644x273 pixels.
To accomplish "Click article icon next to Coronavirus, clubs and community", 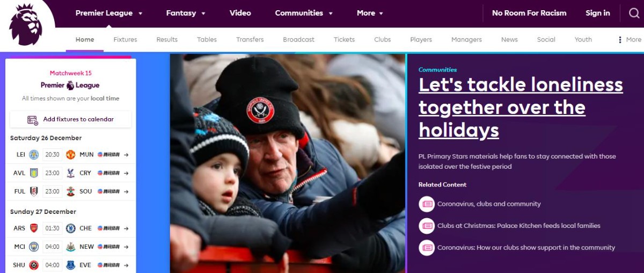I will 427,204.
